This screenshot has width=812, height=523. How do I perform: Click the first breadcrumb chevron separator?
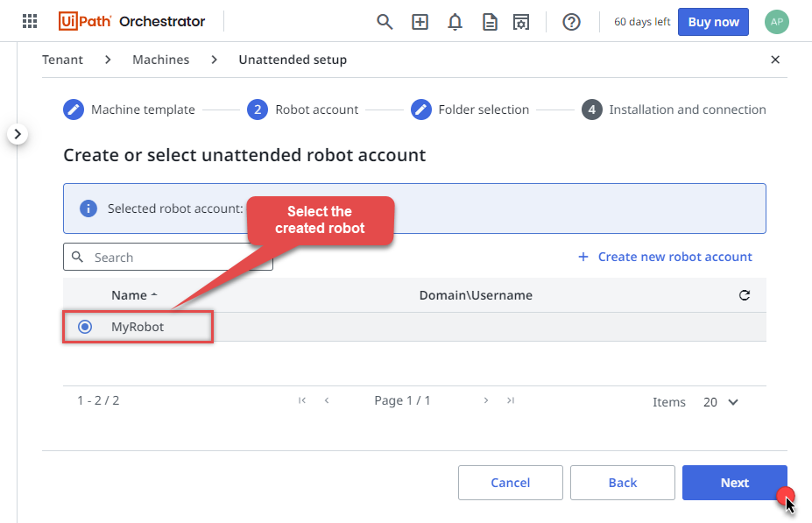tap(108, 60)
